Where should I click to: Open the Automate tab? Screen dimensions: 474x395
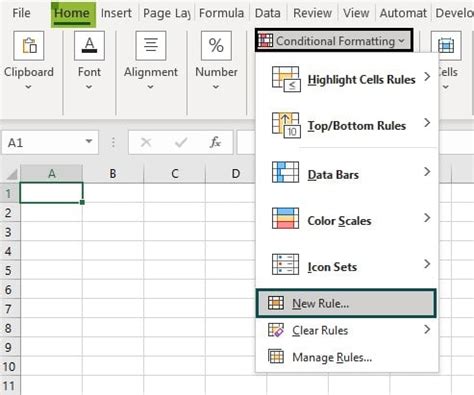tap(403, 13)
